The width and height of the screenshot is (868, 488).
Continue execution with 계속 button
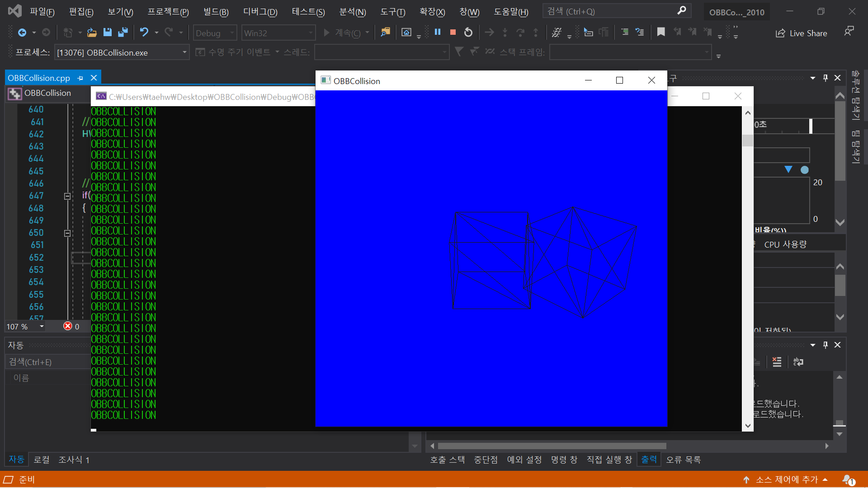(345, 33)
